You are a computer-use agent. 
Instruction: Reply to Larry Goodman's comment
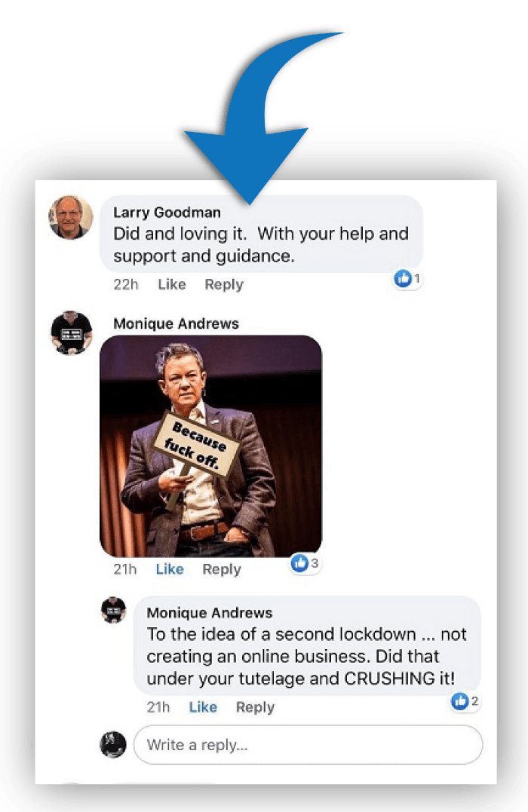[224, 285]
